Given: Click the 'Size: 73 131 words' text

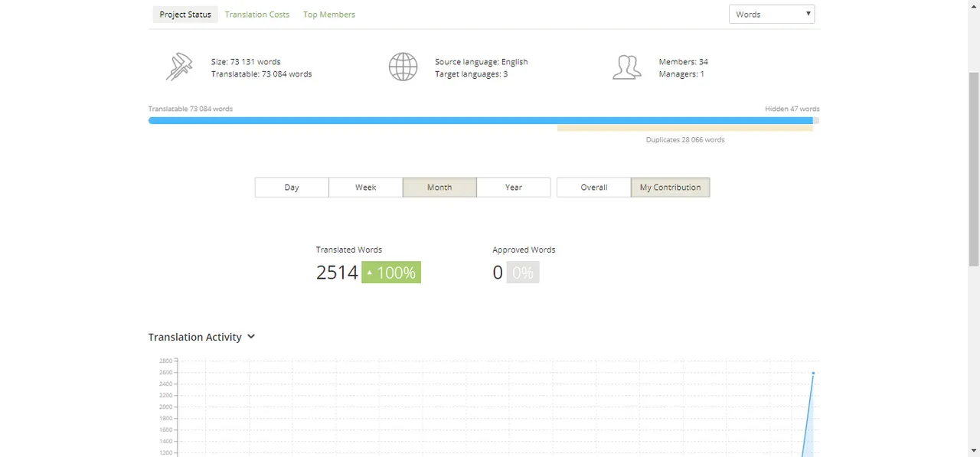Looking at the screenshot, I should tap(246, 62).
